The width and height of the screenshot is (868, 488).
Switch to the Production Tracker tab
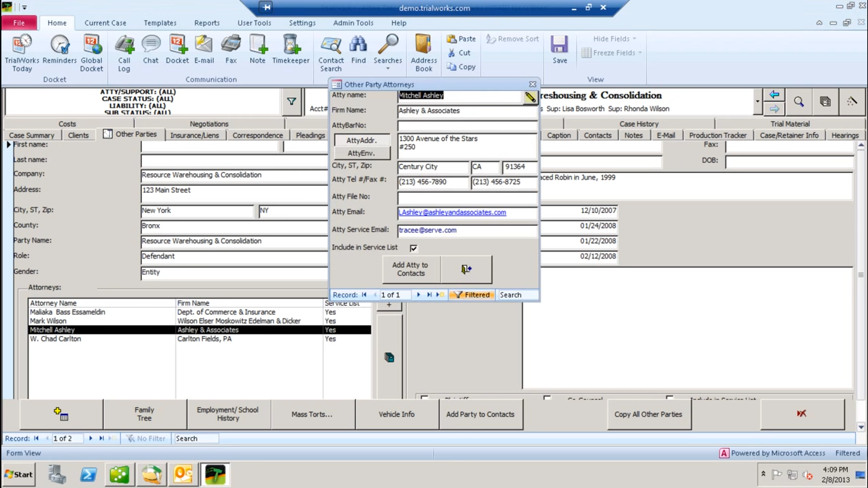click(x=718, y=135)
